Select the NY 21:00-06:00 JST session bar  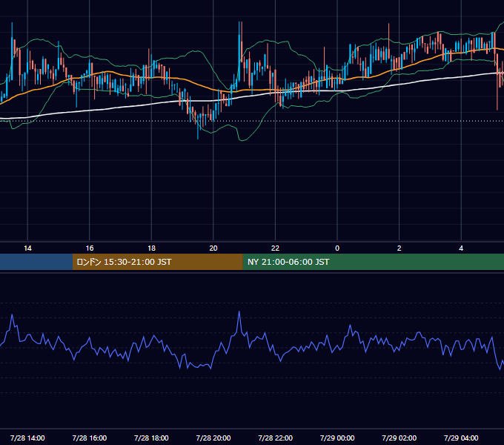coord(373,262)
